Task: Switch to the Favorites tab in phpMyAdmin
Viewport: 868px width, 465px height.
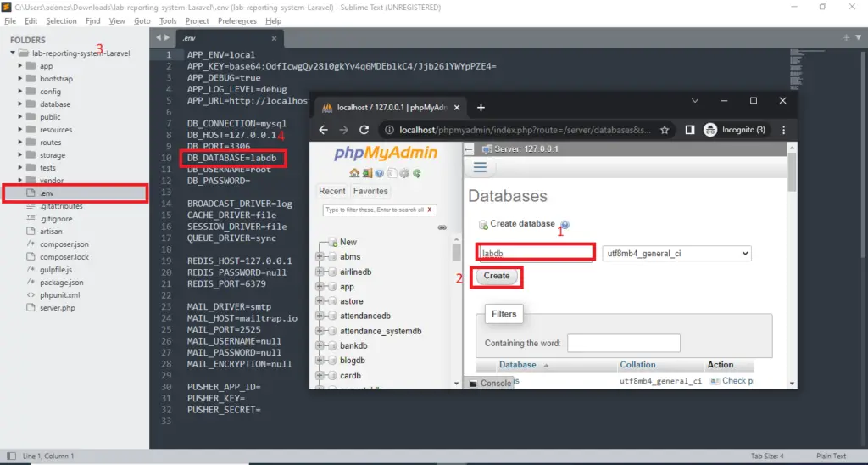Action: tap(370, 191)
